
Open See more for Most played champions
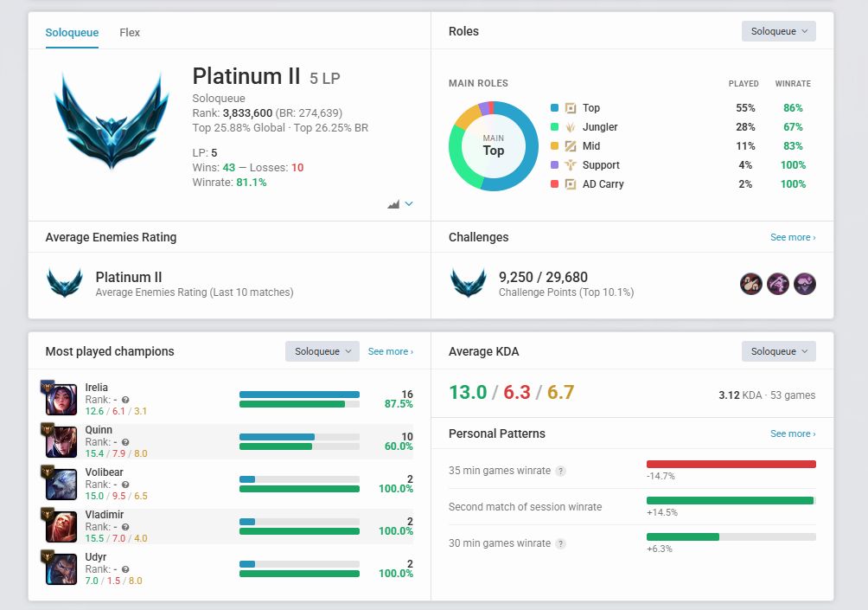[x=390, y=351]
